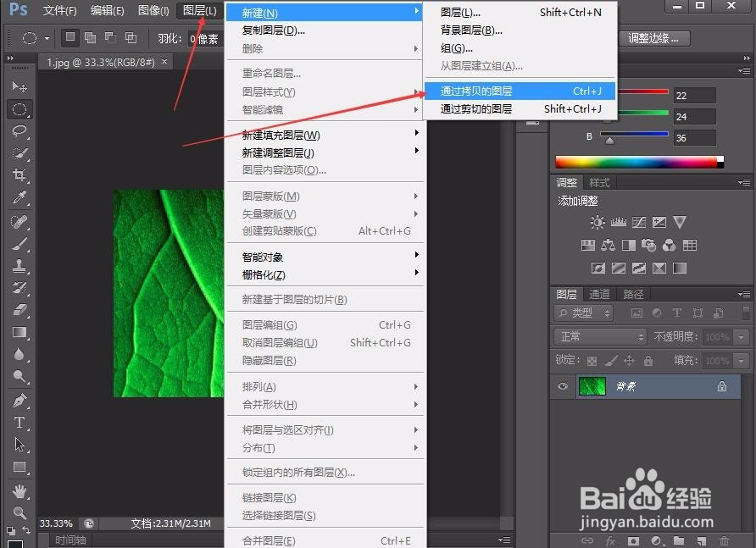The width and height of the screenshot is (756, 548).
Task: Add a Gradient Map adjustment layer
Action: [678, 268]
